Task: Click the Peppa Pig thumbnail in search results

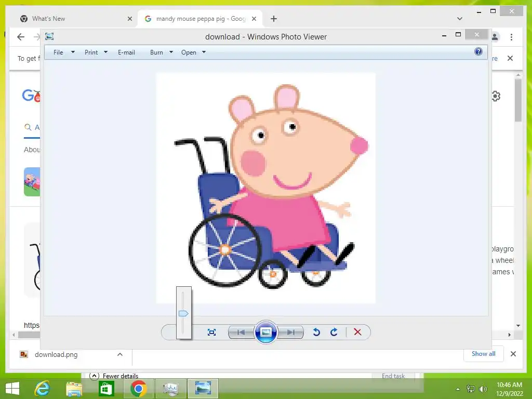Action: pos(32,181)
